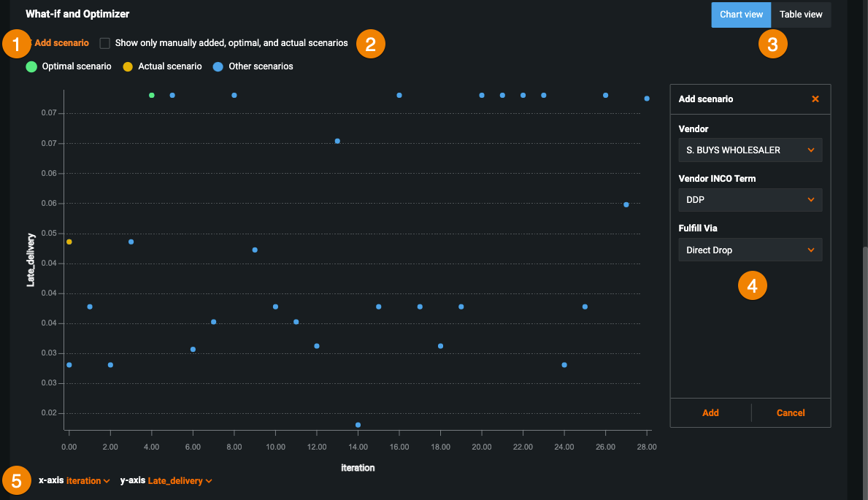
Task: Select the Chart view tab
Action: (x=741, y=15)
